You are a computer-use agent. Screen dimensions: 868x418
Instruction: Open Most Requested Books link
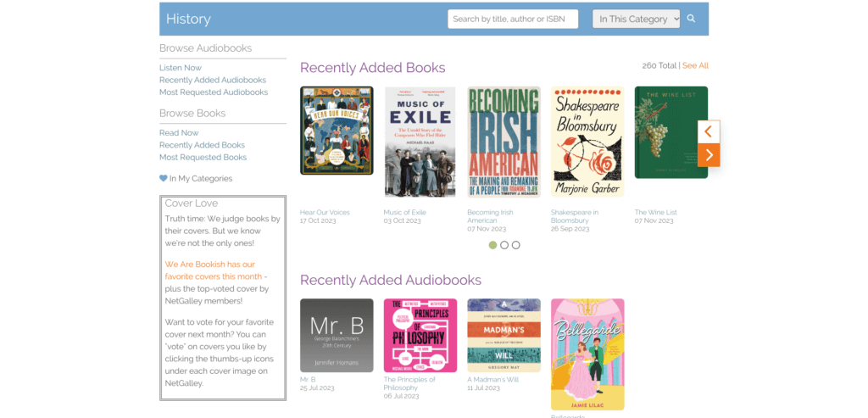[203, 157]
